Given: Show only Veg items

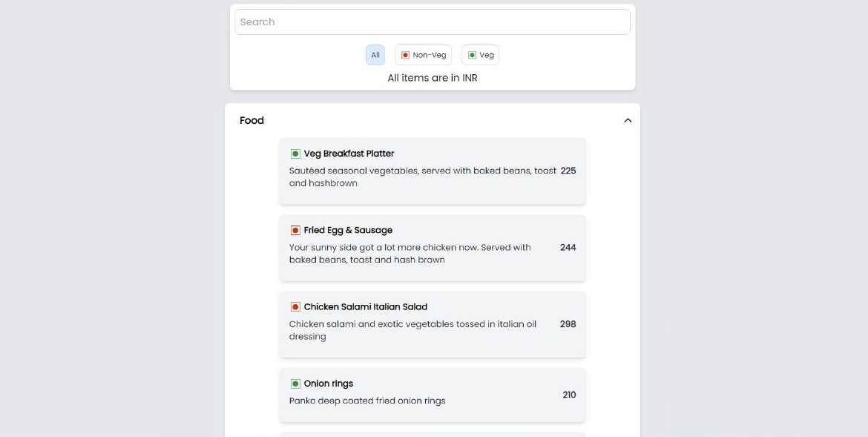Looking at the screenshot, I should (481, 55).
